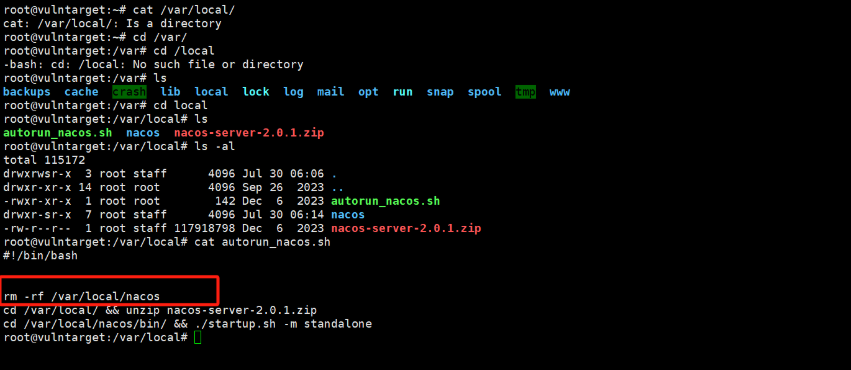The image size is (851, 370).
Task: Click the 'No such file or directory' error
Action: point(218,65)
